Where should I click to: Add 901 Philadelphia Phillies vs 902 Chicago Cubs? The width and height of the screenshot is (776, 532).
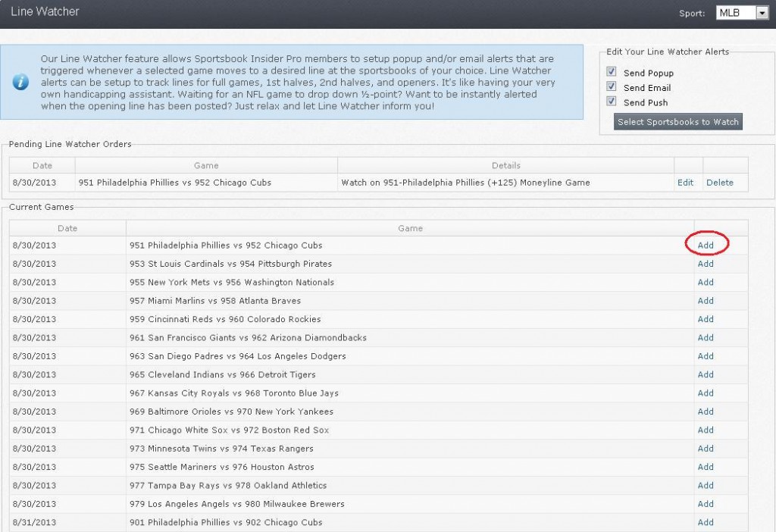click(x=706, y=523)
